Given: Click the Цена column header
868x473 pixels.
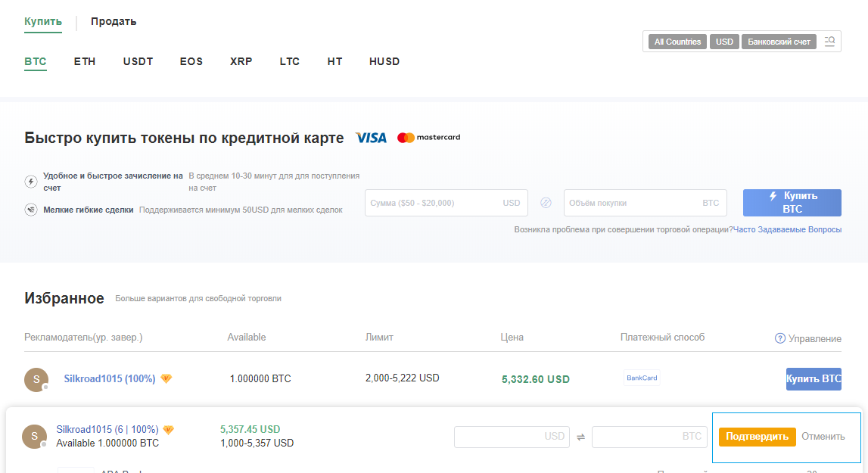Looking at the screenshot, I should pyautogui.click(x=512, y=338).
